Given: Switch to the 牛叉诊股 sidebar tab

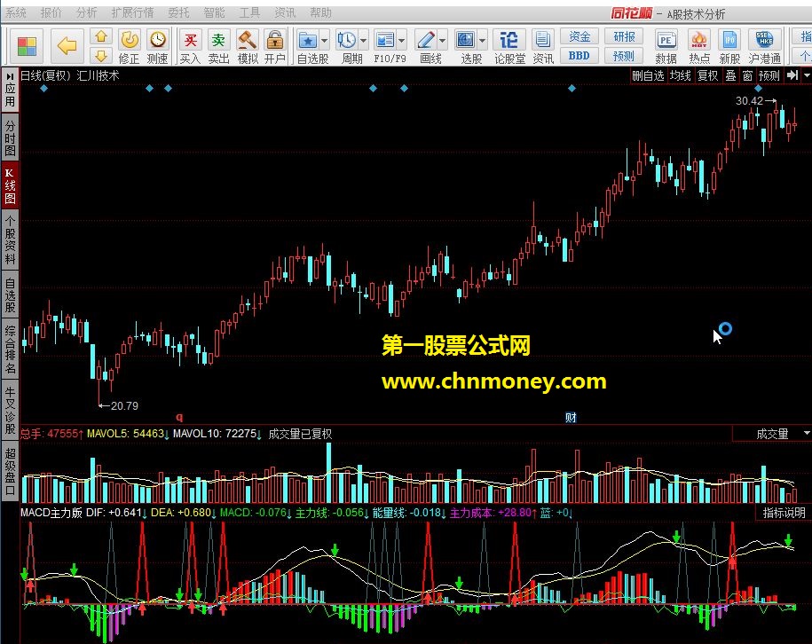Looking at the screenshot, I should tap(10, 409).
